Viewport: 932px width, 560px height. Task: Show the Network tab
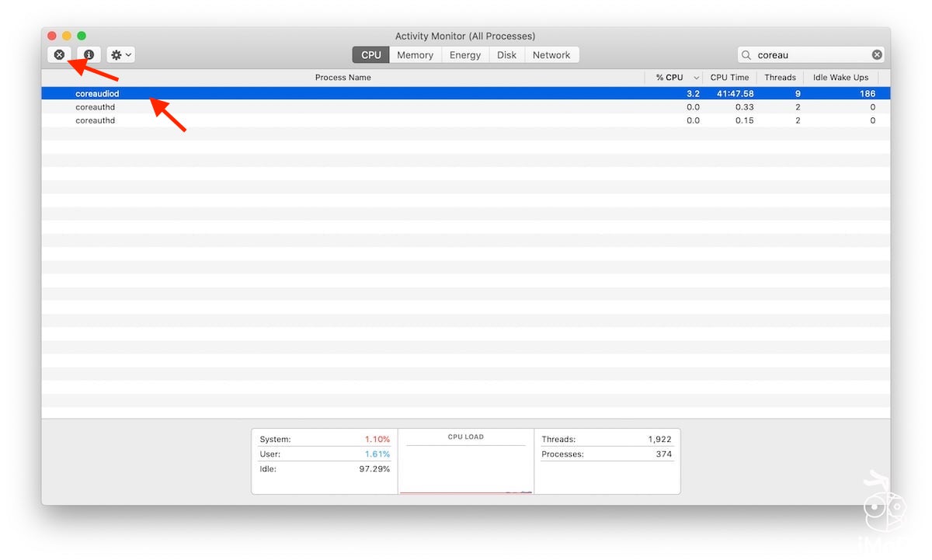pyautogui.click(x=551, y=55)
